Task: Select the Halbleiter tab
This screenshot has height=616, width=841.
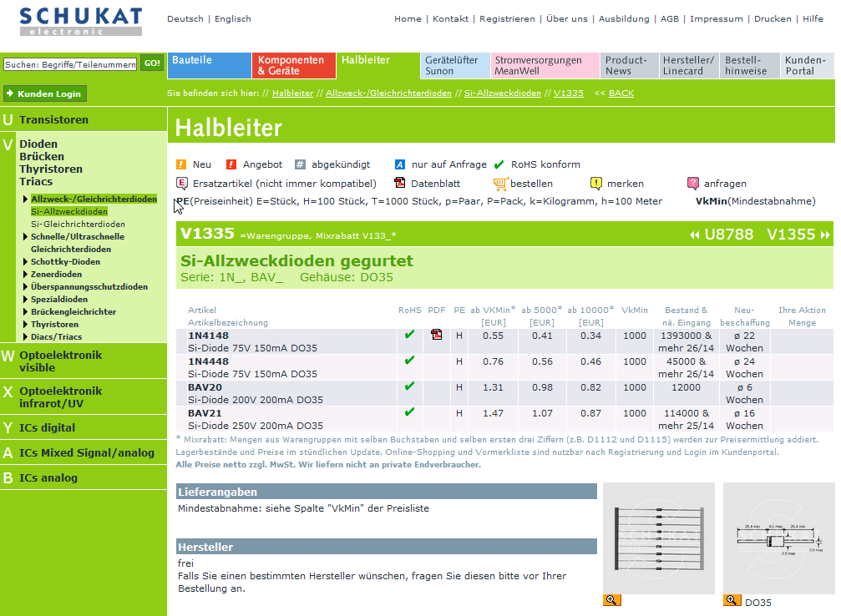Action: (x=378, y=65)
